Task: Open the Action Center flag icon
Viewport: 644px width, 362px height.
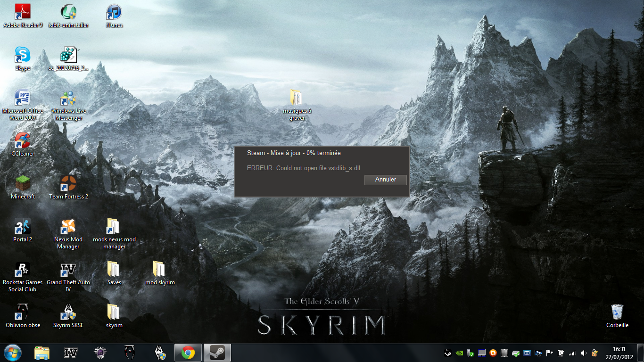Action: [549, 353]
